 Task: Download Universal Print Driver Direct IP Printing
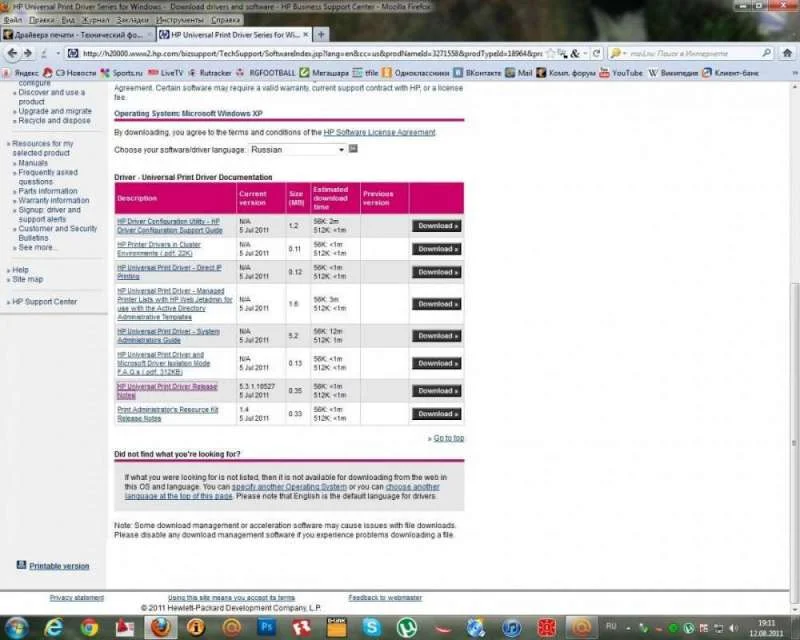(x=437, y=272)
